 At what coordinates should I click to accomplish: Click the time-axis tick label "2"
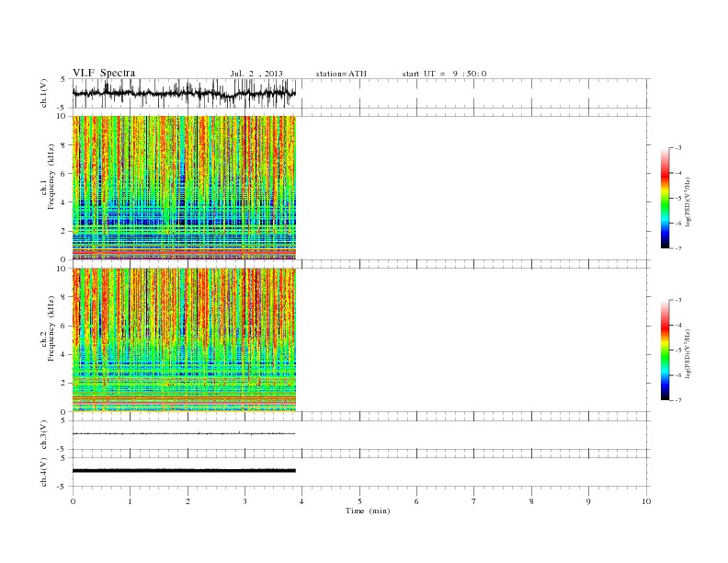coord(188,501)
